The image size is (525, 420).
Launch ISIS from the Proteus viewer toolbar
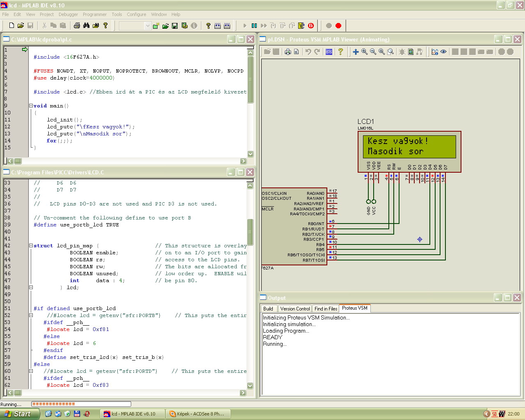pos(329,52)
